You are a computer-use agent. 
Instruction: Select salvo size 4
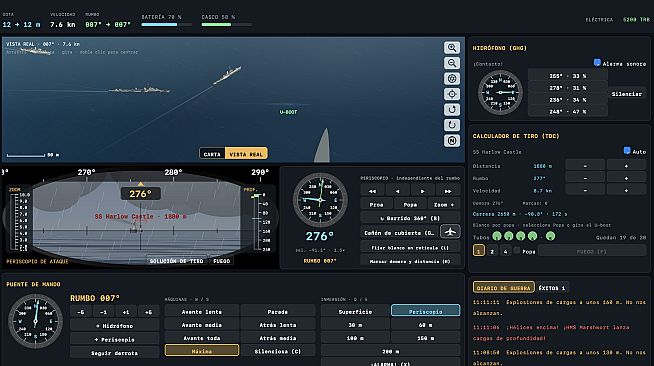click(506, 251)
